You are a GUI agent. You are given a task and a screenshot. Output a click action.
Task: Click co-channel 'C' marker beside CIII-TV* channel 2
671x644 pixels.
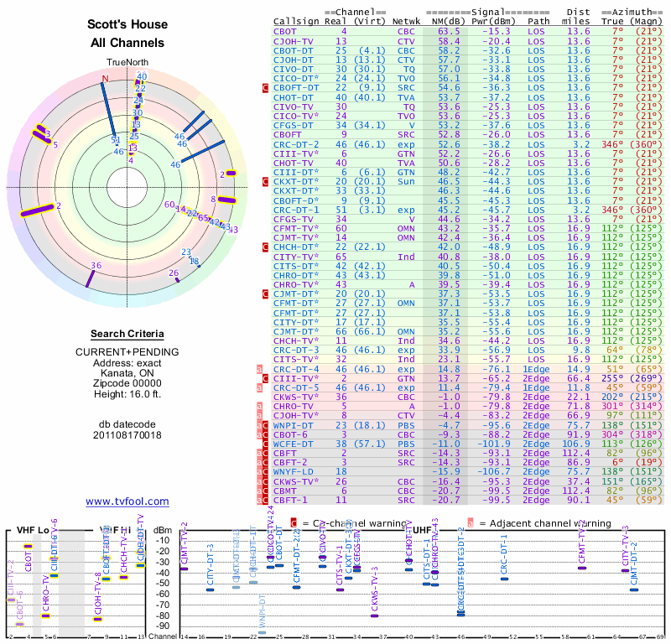(265, 379)
